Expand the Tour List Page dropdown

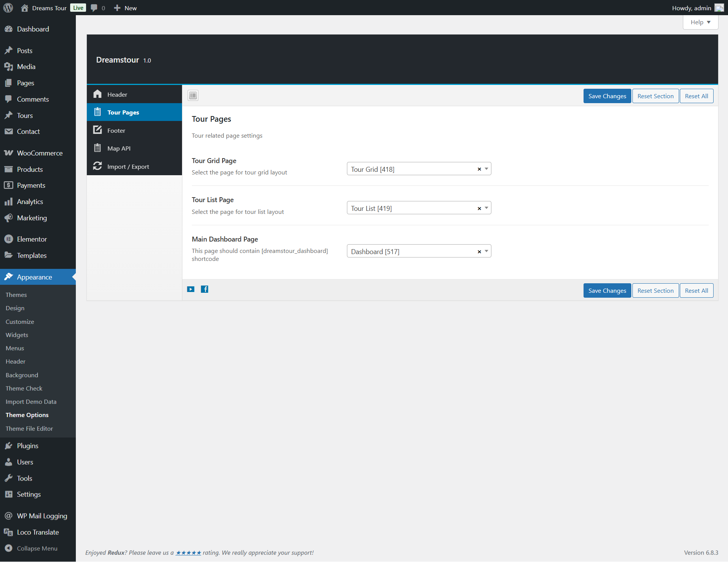(486, 208)
